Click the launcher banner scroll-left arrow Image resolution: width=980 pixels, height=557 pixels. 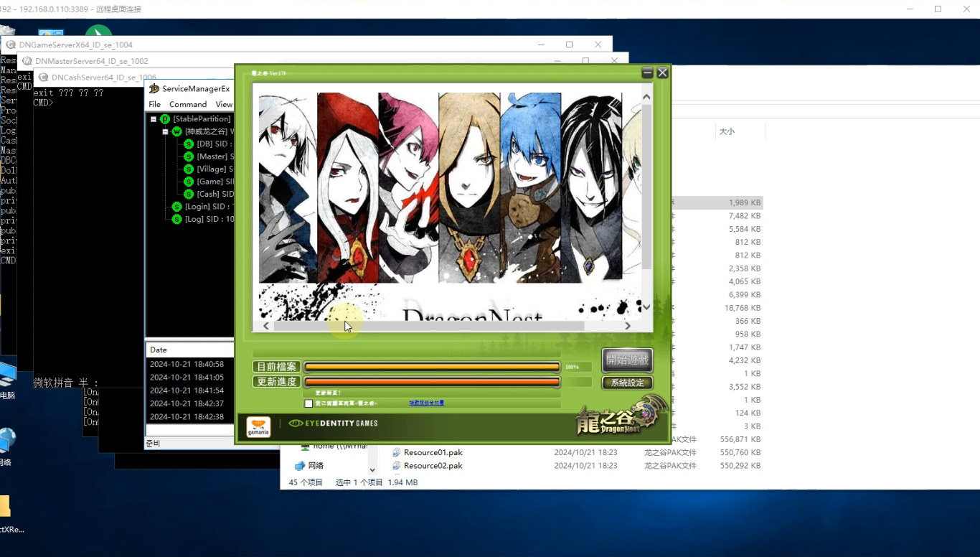[x=266, y=326]
